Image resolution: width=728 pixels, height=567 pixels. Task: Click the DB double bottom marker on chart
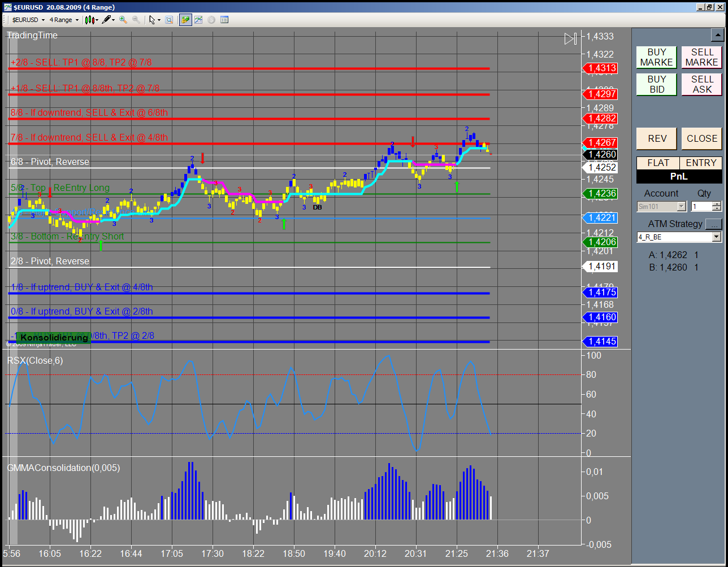click(x=317, y=207)
